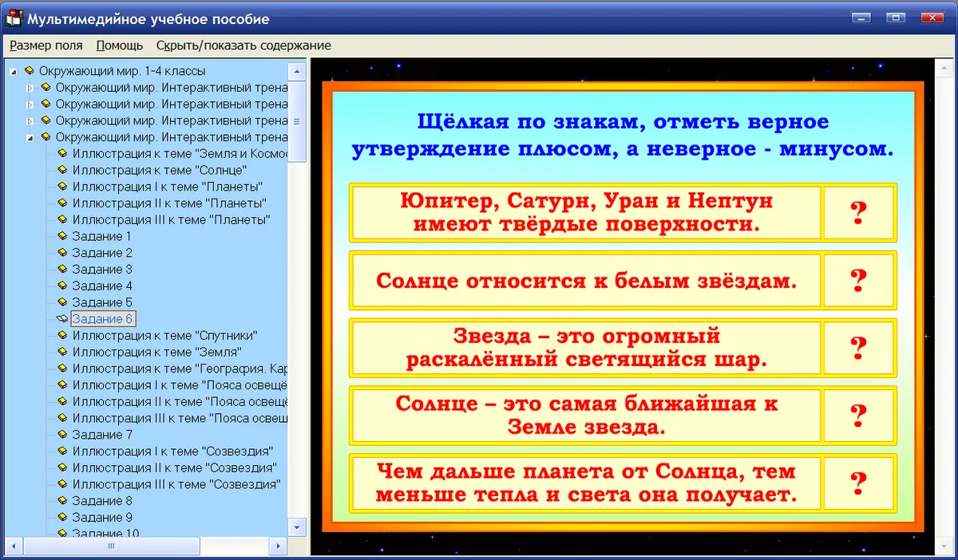This screenshot has width=958, height=560.
Task: Click the statement text Юпитер, Сатурн, Уран и Нептун
Action: pos(586,212)
